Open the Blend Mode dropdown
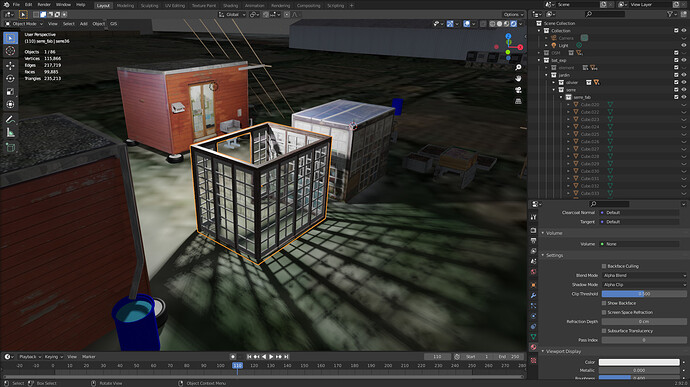The image size is (690, 387). point(644,275)
